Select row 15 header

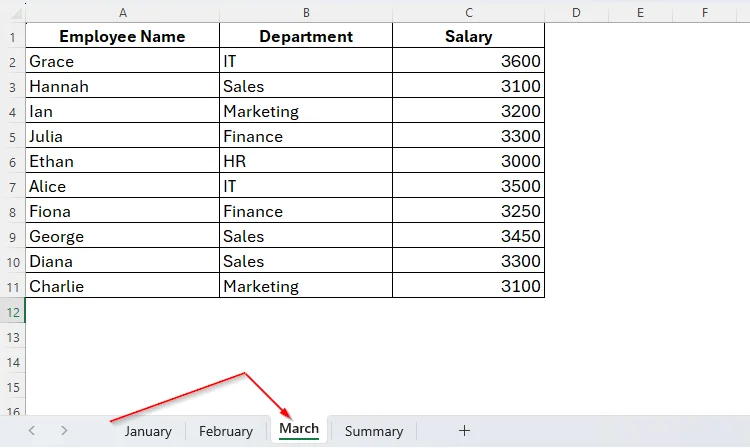tap(12, 387)
